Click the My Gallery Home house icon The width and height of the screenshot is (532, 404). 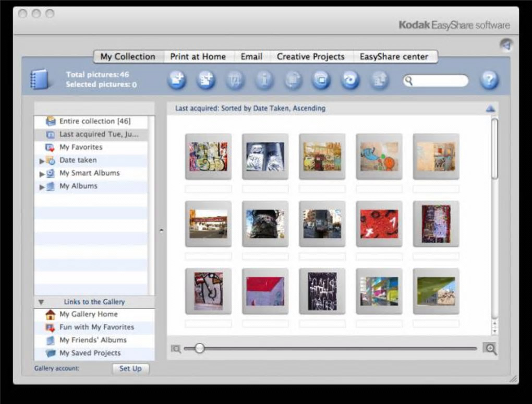pos(50,315)
